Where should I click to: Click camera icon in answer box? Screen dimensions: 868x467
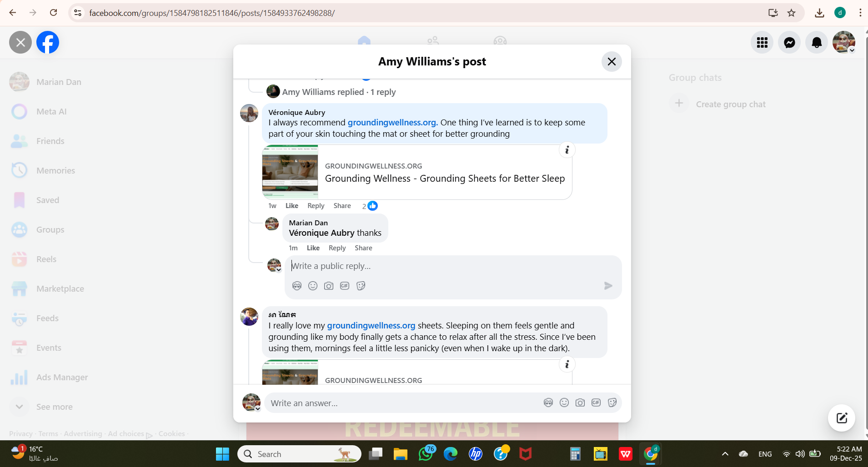pos(580,402)
